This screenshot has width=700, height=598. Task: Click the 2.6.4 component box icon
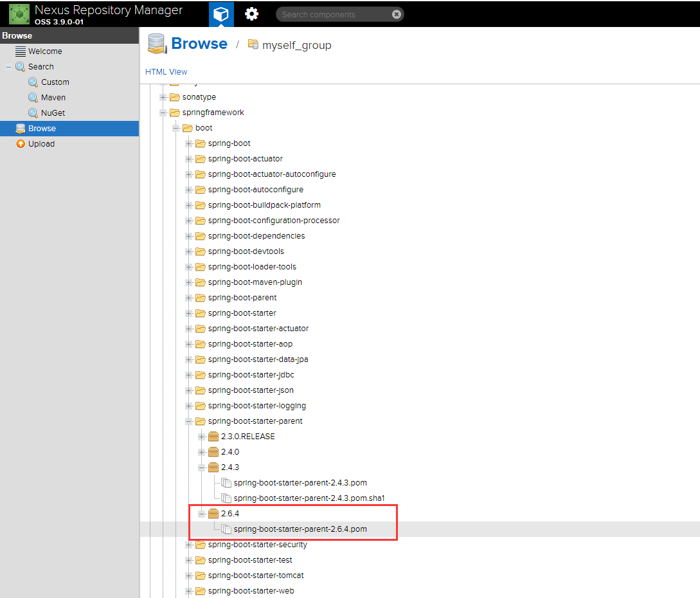(213, 514)
